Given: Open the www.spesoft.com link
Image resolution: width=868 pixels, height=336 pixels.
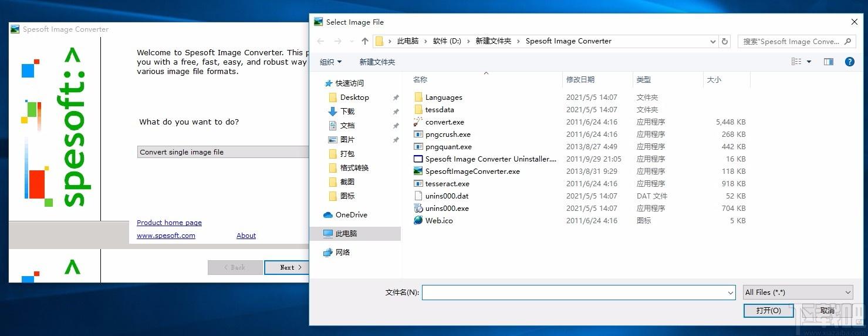Looking at the screenshot, I should [166, 236].
